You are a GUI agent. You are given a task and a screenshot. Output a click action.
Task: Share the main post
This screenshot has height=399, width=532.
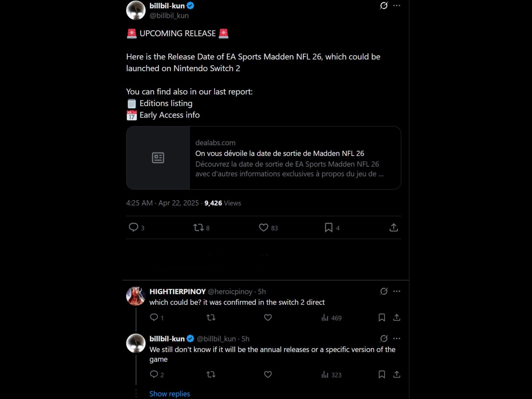pos(394,227)
